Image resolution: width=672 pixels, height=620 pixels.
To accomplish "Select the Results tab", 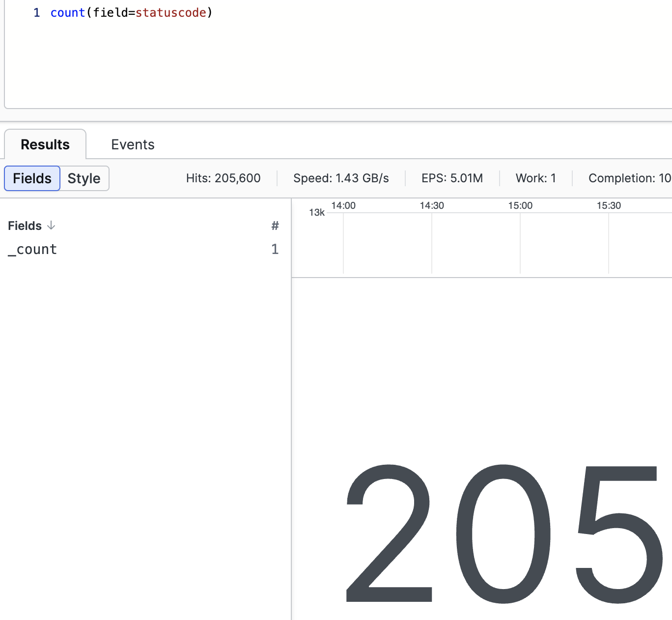I will tap(45, 144).
